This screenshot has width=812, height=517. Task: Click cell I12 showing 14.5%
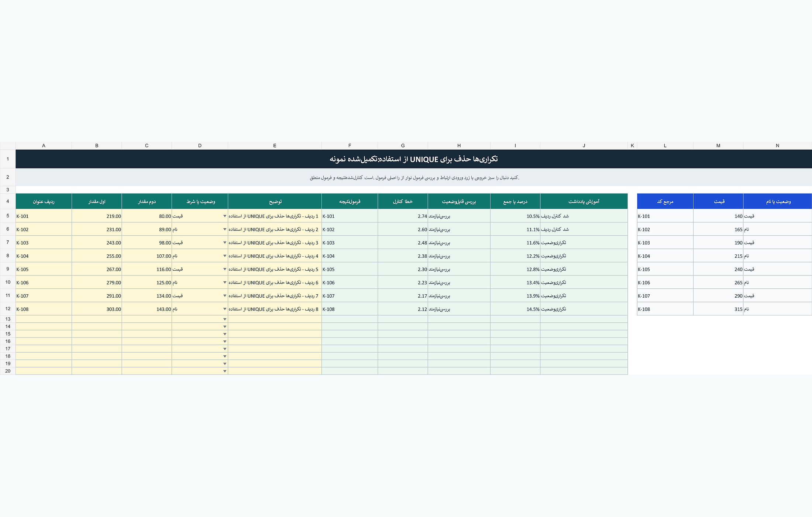[515, 309]
